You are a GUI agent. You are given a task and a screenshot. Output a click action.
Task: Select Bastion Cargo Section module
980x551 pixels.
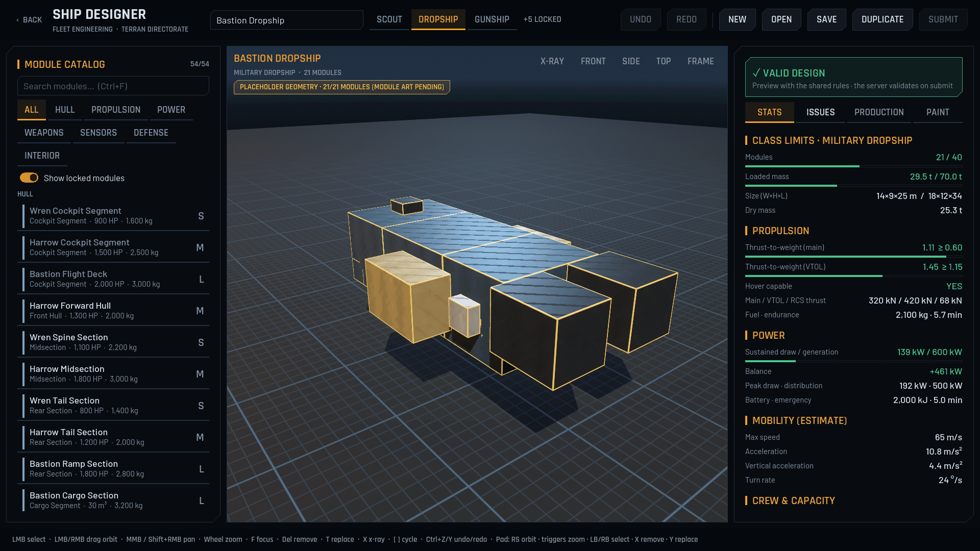coord(113,500)
